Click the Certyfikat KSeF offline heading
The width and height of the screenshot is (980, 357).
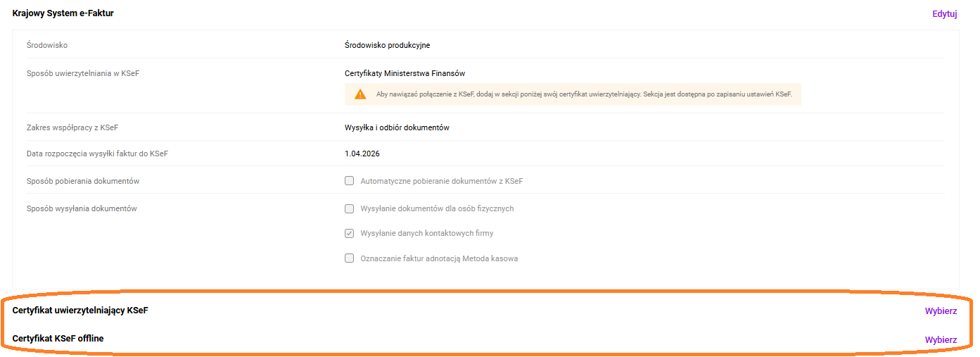(x=58, y=339)
